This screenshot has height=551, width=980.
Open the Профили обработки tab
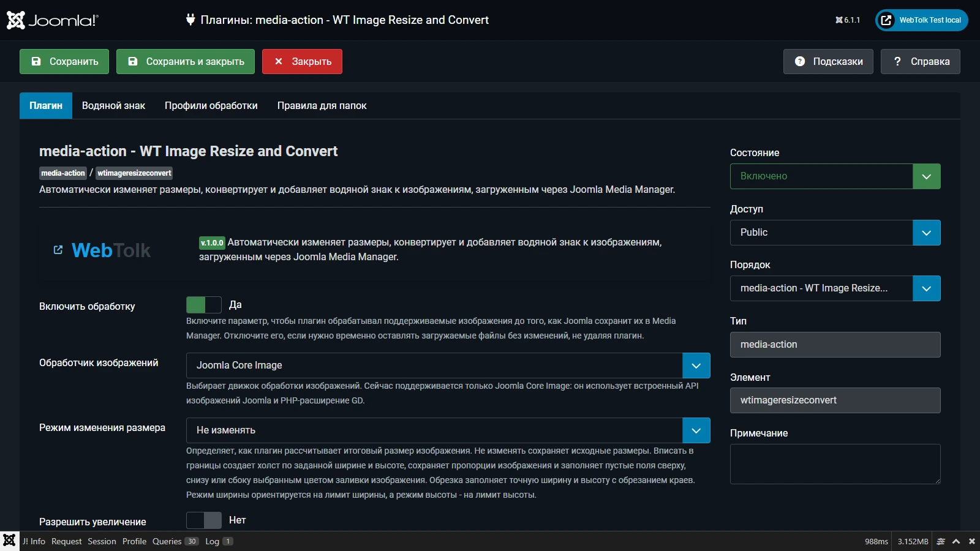211,106
